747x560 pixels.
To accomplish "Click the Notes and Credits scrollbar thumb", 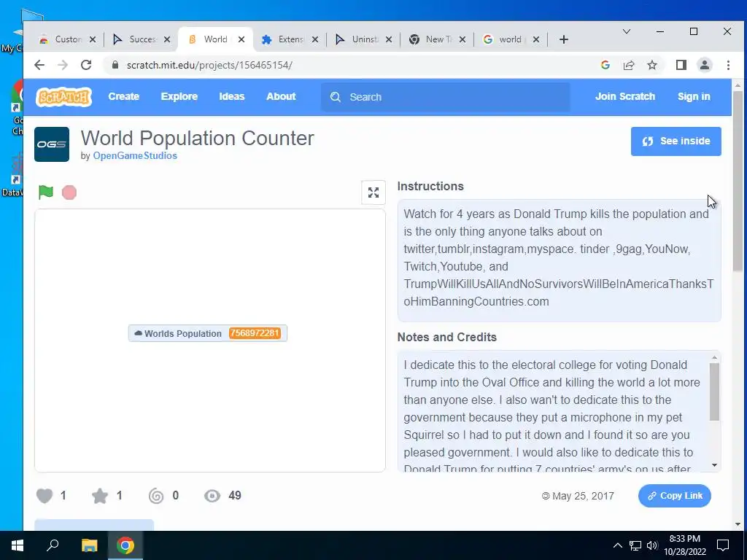I will (x=715, y=392).
